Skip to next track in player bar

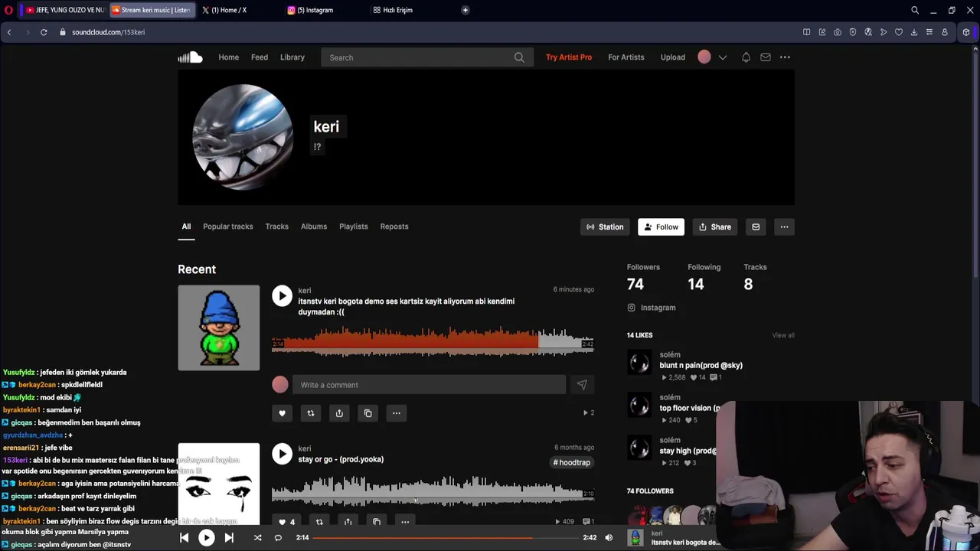click(229, 538)
